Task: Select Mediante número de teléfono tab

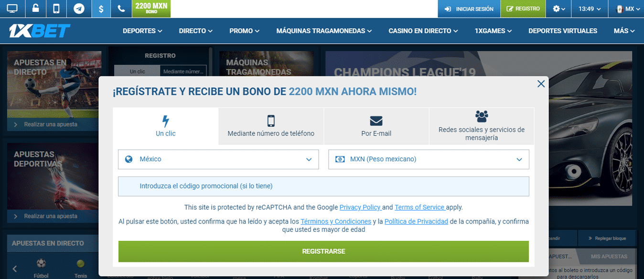Action: pos(271,126)
